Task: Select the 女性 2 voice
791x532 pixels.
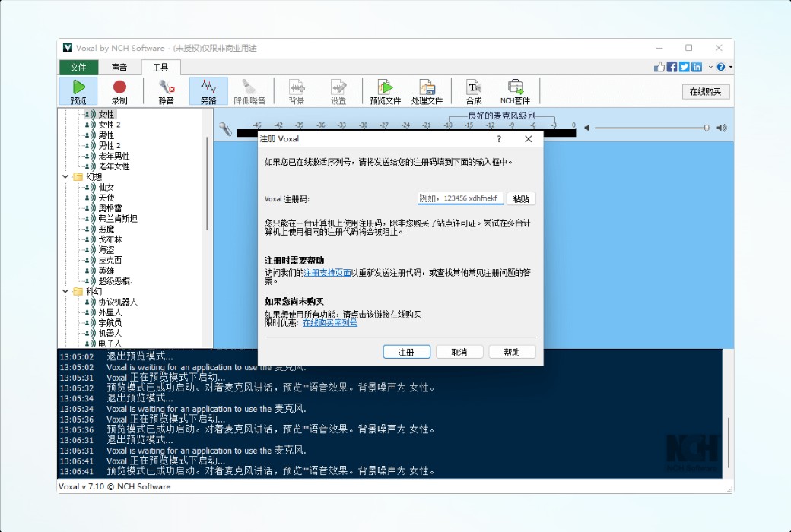Action: point(110,125)
